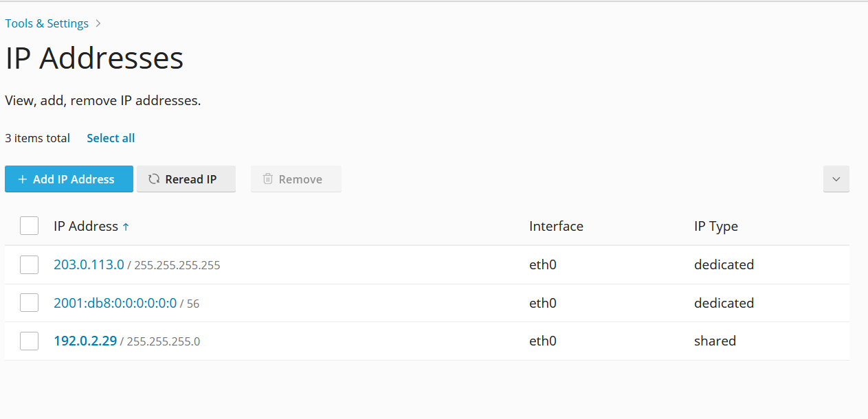The height and width of the screenshot is (419, 868).
Task: Open the customization chevron on the far right
Action: point(836,179)
